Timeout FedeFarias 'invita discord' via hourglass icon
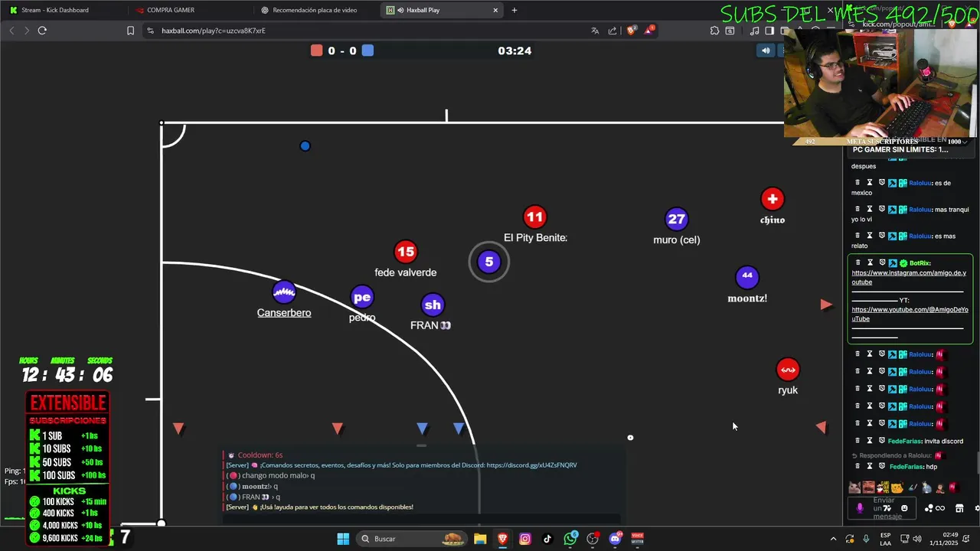This screenshot has width=980, height=551. (x=870, y=441)
